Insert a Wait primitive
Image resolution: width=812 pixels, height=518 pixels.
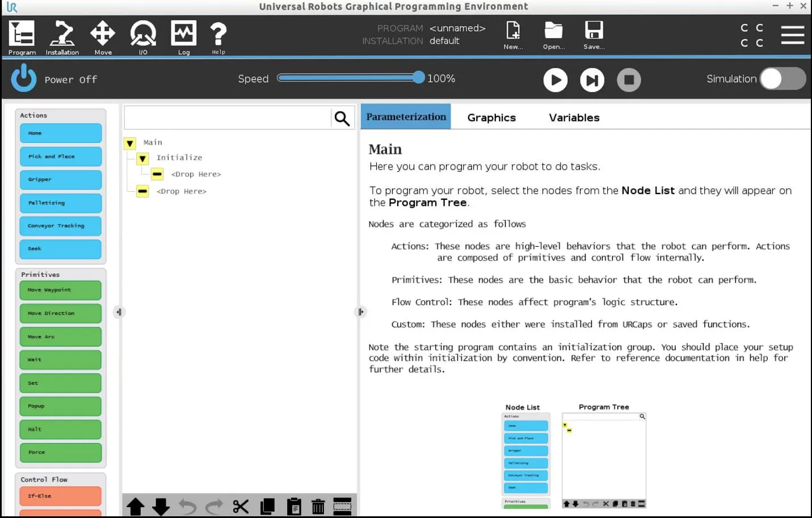61,360
